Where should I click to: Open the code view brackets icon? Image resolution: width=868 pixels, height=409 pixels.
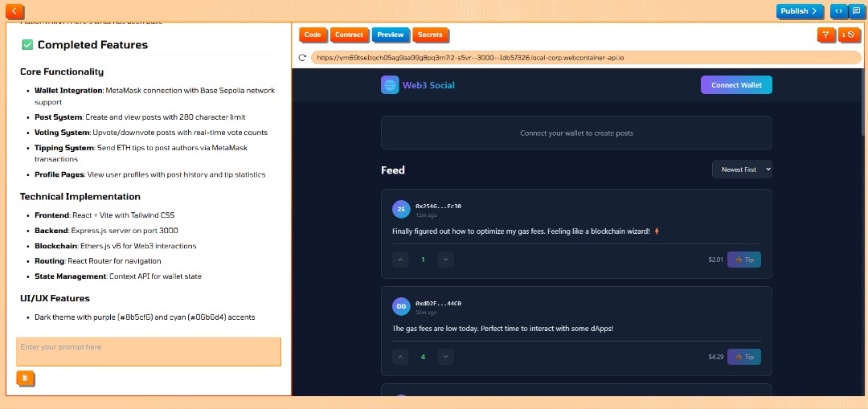click(838, 11)
